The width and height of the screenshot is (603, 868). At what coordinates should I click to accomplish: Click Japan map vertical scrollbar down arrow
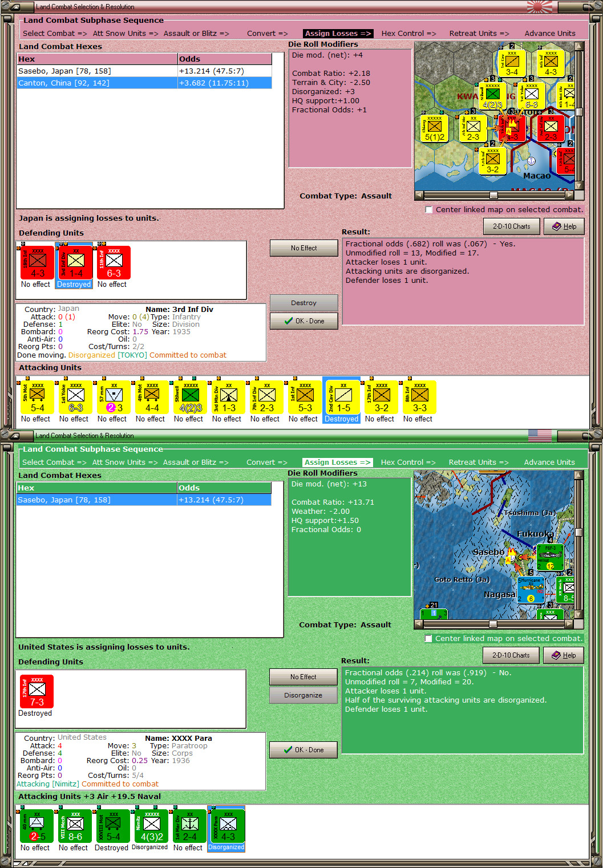(x=579, y=186)
